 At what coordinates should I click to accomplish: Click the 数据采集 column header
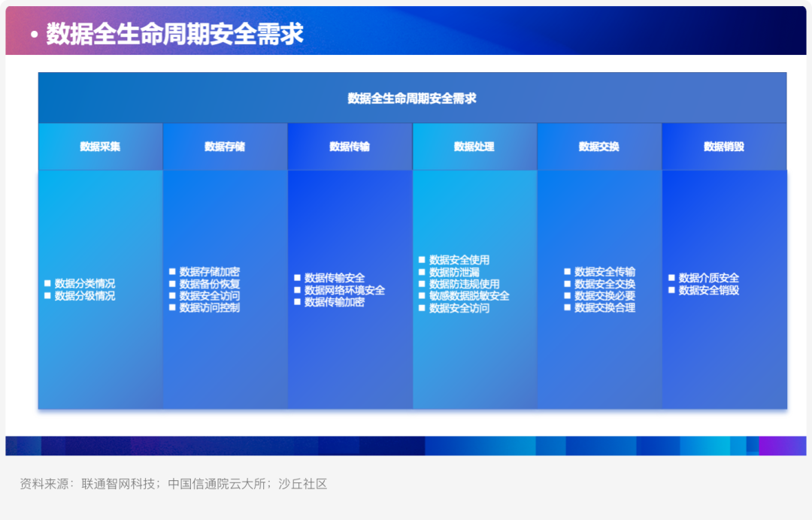[x=100, y=147]
